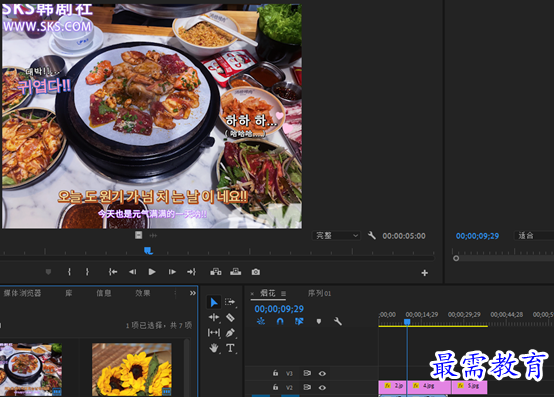Open the 烟花 sequence panel menu
This screenshot has height=397, width=554.
283,293
